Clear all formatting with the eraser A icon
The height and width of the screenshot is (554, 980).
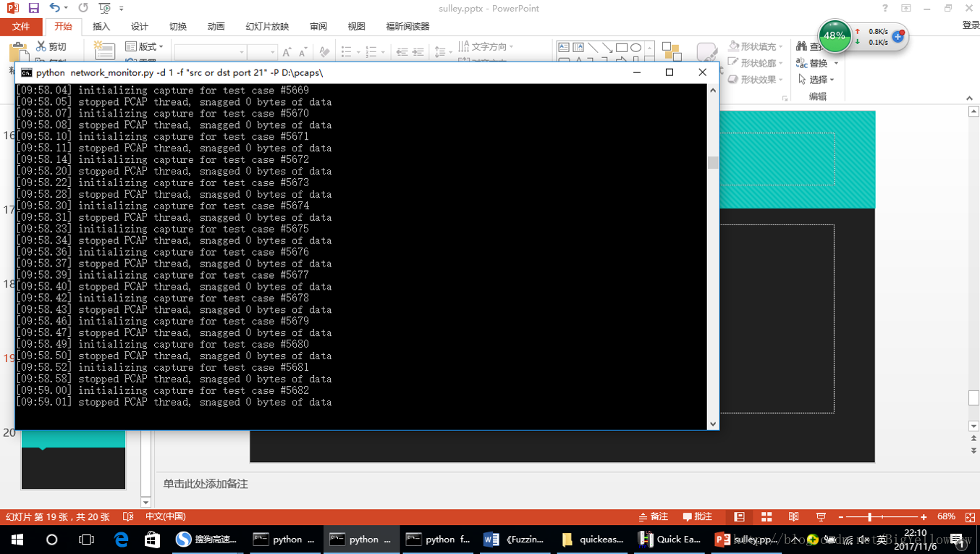tap(324, 52)
